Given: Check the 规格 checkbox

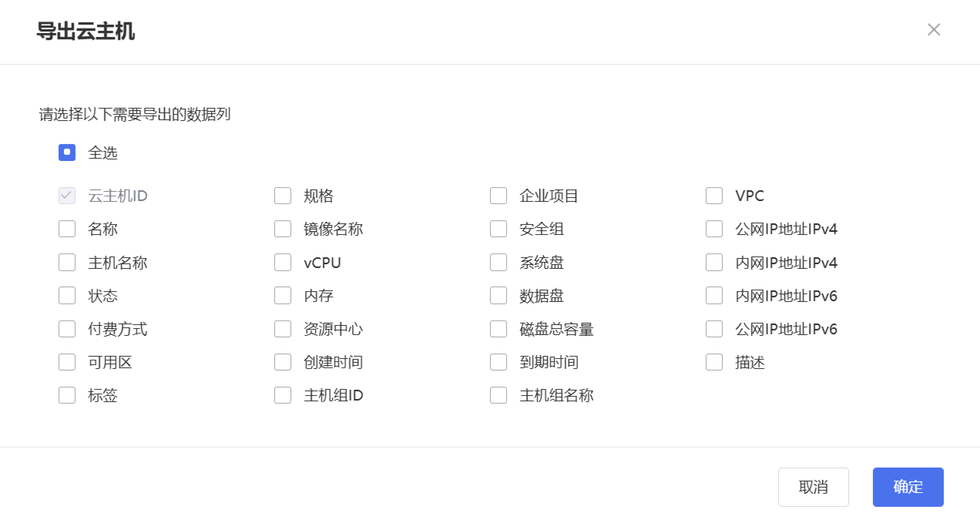Looking at the screenshot, I should (283, 196).
